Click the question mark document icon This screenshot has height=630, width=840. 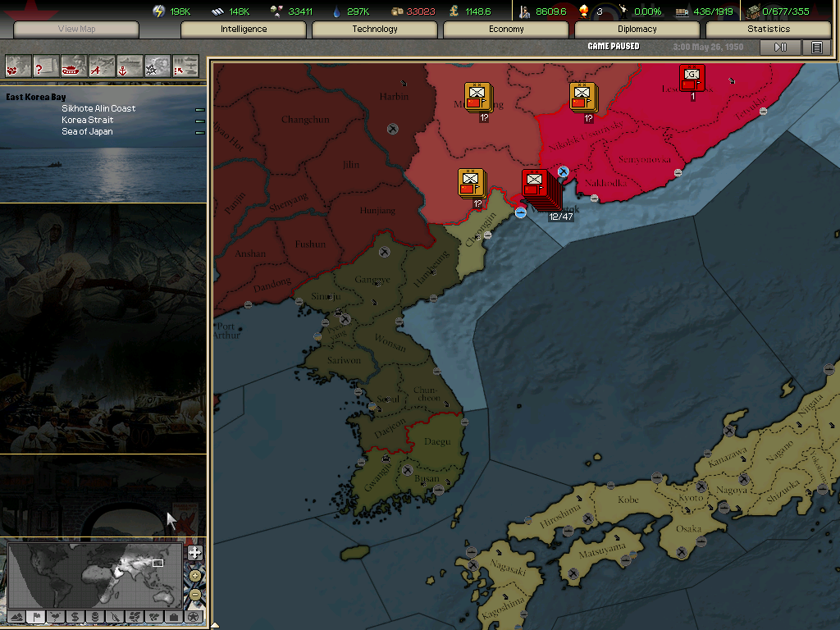pos(46,66)
